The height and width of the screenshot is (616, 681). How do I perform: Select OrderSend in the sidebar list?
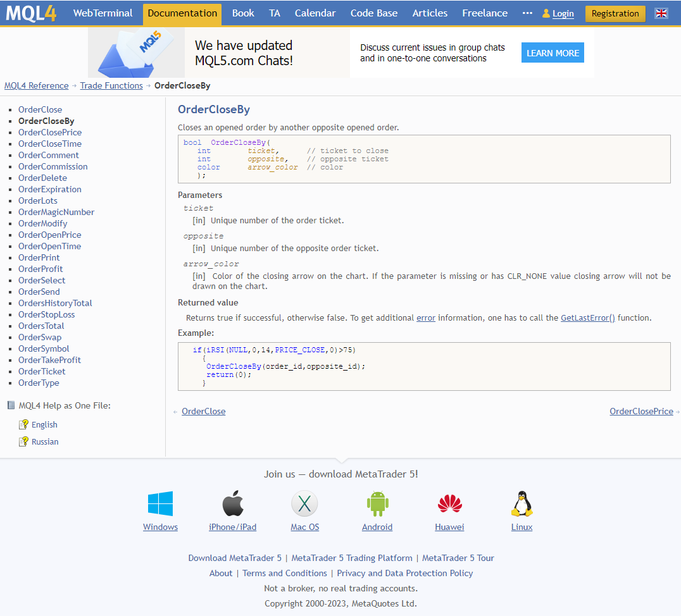click(x=39, y=292)
